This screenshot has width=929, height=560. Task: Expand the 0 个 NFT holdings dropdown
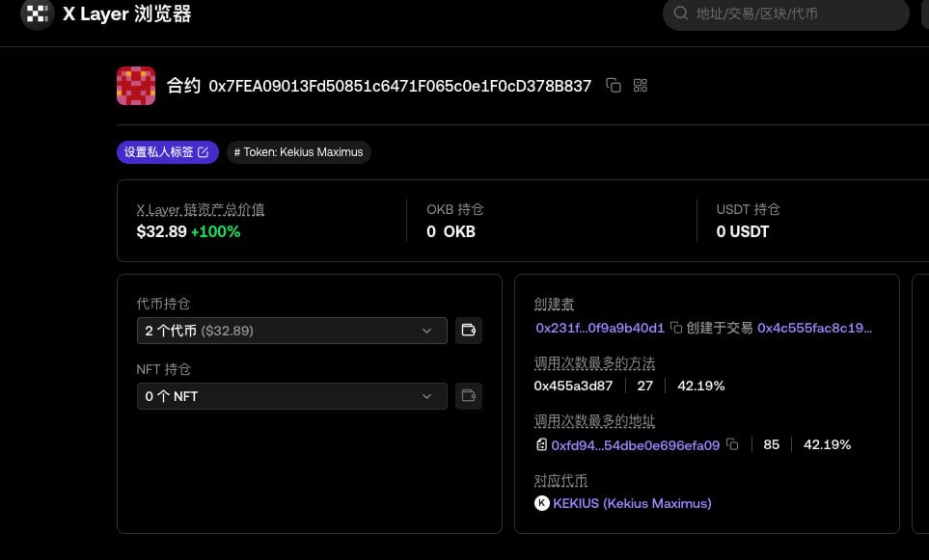tap(292, 396)
